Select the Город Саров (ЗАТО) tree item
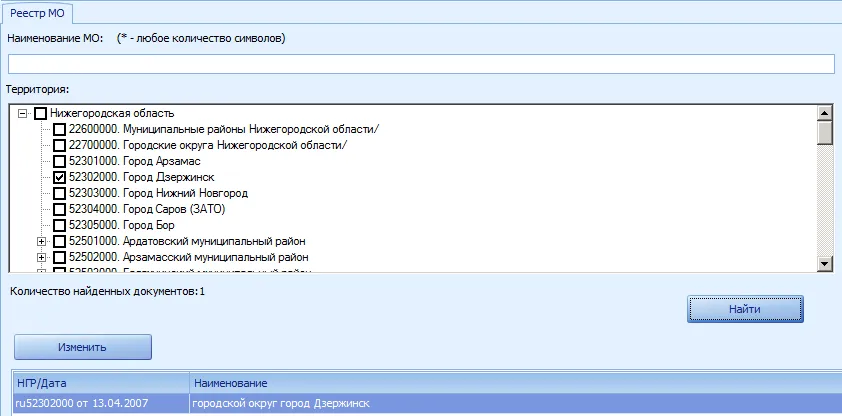 (147, 209)
